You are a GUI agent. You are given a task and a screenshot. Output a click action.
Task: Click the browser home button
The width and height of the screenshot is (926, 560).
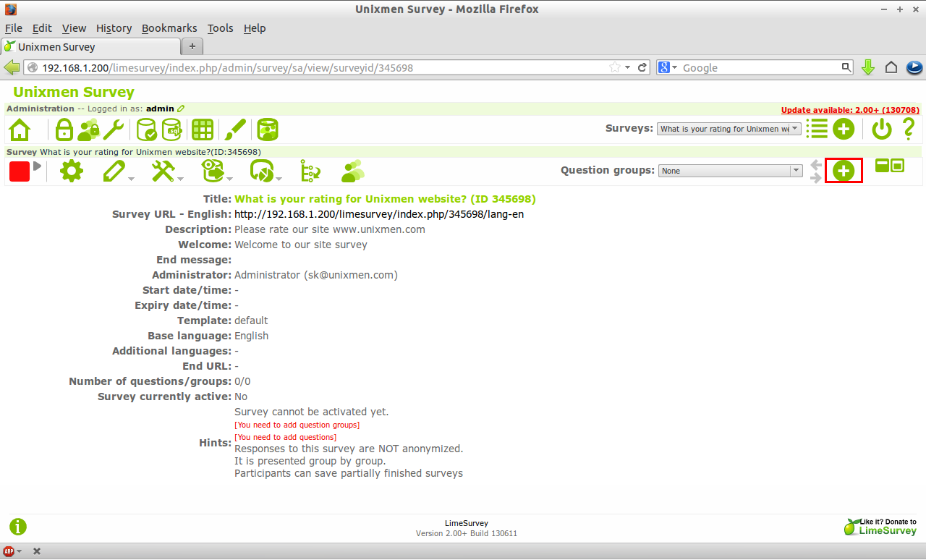tap(891, 67)
